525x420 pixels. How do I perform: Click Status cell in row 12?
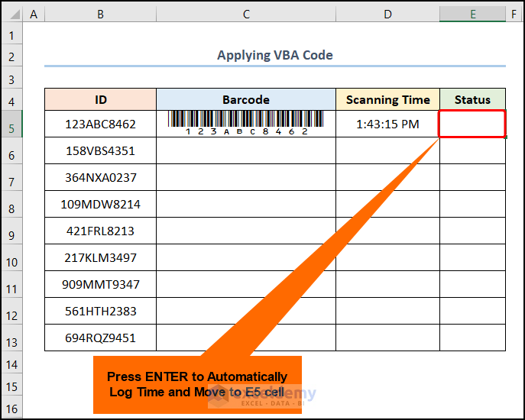coord(472,312)
